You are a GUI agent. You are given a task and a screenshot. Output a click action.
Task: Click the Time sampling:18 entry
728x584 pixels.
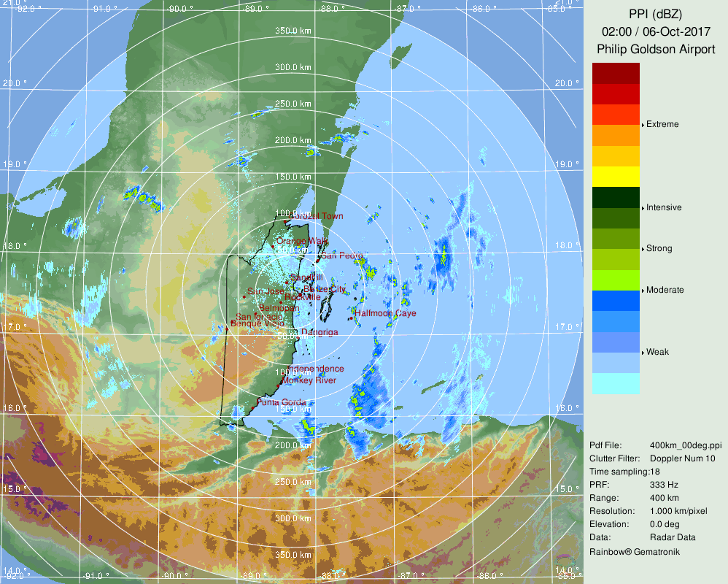click(624, 472)
